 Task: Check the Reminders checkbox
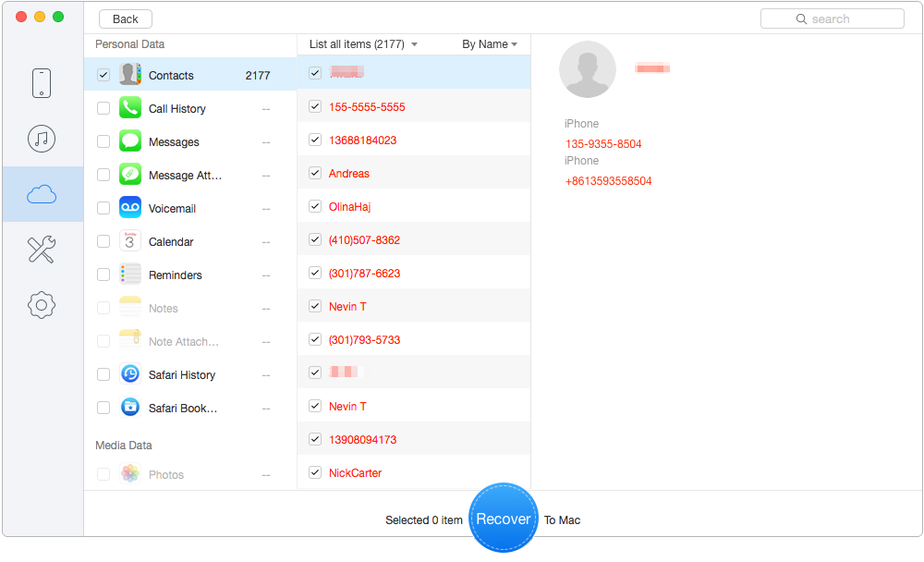(103, 275)
